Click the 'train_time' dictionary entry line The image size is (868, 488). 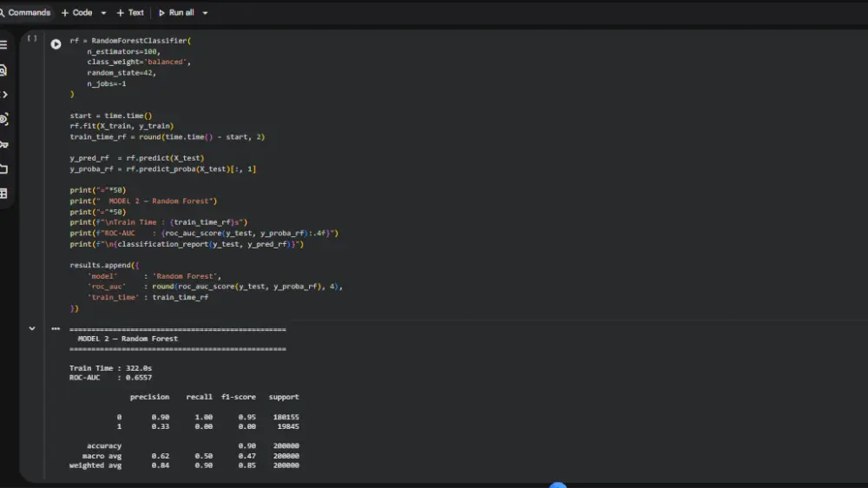[x=148, y=298]
